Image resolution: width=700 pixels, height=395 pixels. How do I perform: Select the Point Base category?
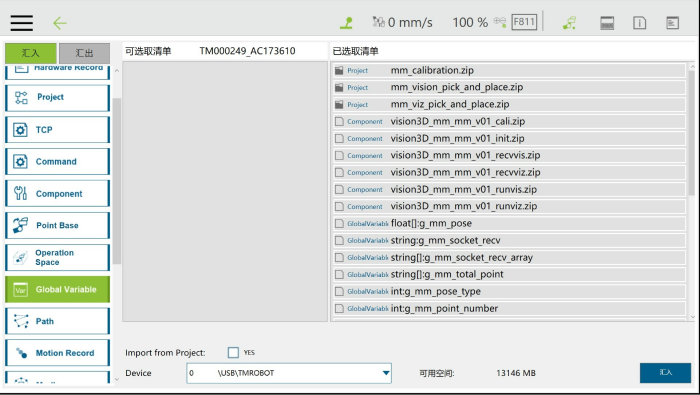(57, 225)
